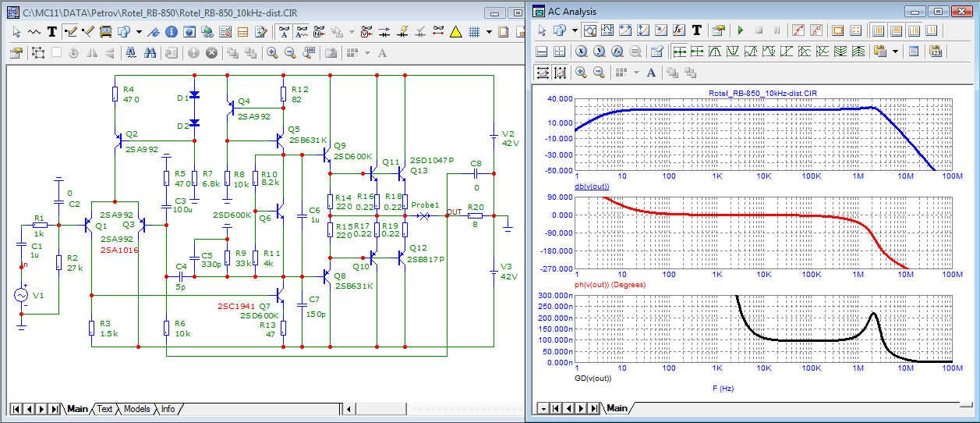Click next-tab arrow in AC Analysis tab bar

point(580,408)
